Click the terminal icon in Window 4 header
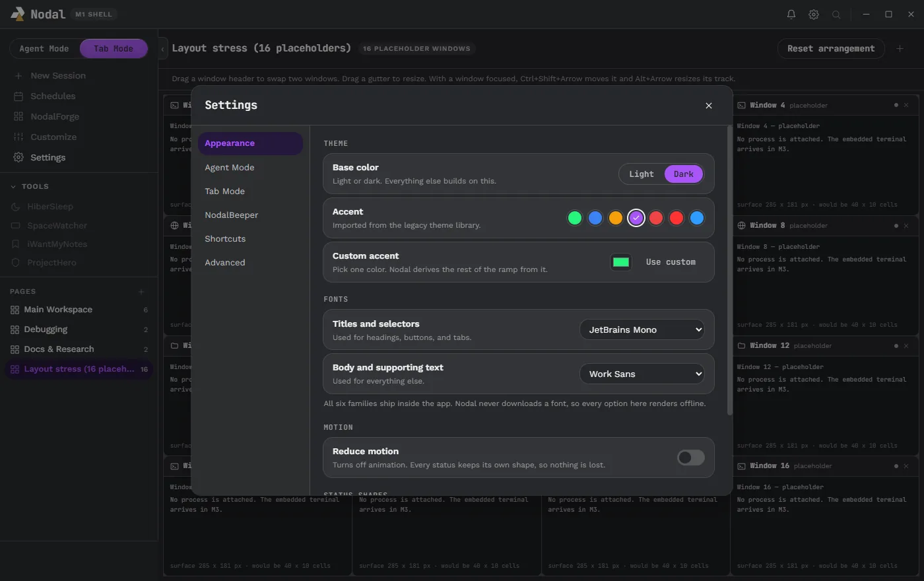924x581 pixels. 742,105
